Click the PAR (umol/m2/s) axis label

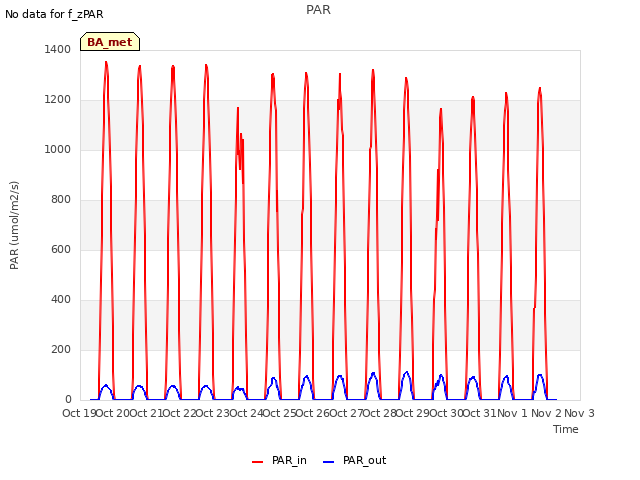tap(14, 225)
